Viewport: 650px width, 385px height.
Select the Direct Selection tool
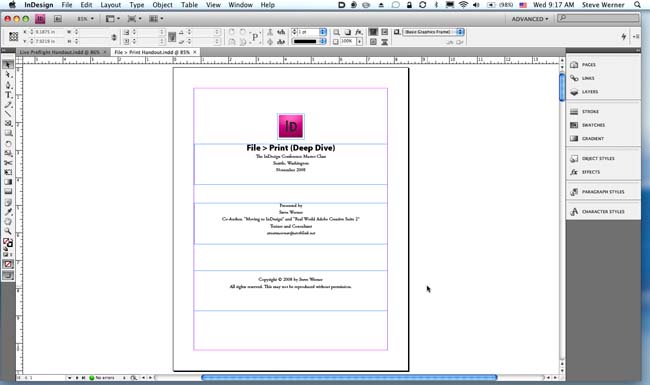[x=8, y=75]
